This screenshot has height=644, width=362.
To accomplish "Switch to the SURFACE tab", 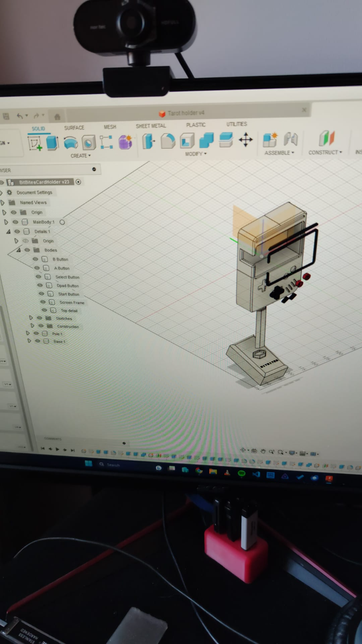I will 74,128.
